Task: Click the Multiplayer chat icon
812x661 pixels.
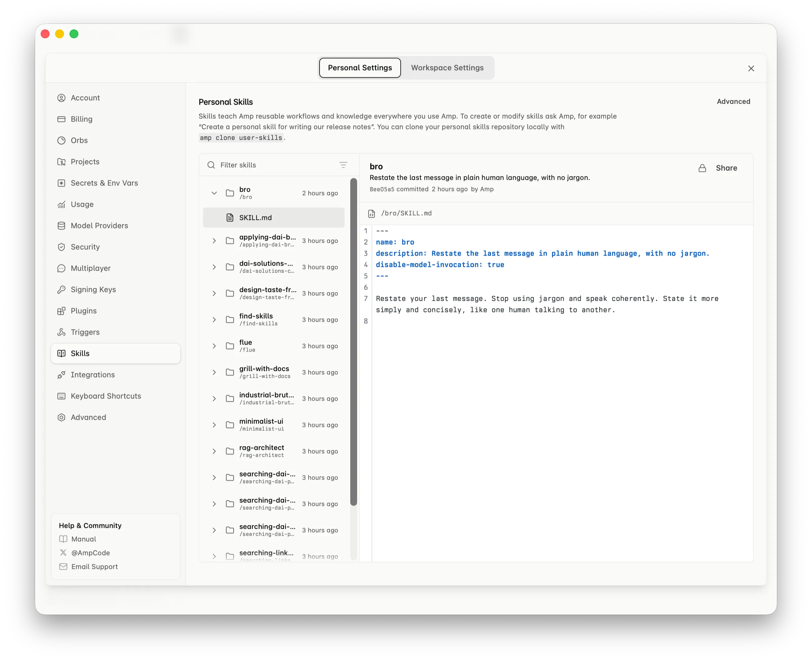Action: (61, 268)
